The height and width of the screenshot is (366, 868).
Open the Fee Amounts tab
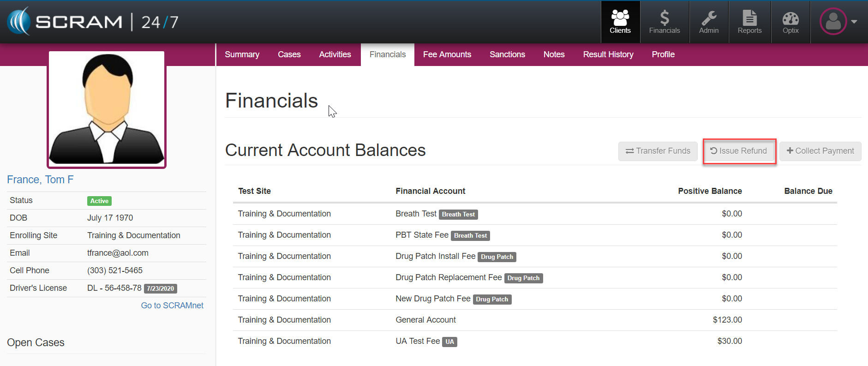pyautogui.click(x=447, y=54)
